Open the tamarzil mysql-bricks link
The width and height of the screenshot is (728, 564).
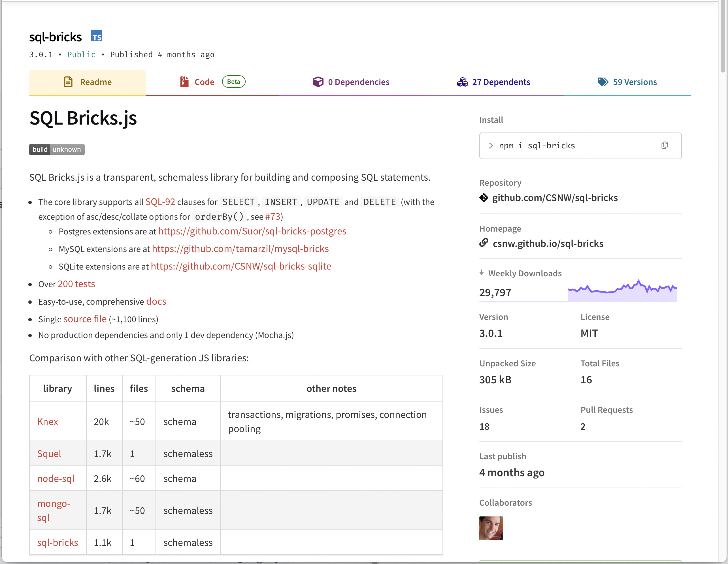(240, 249)
